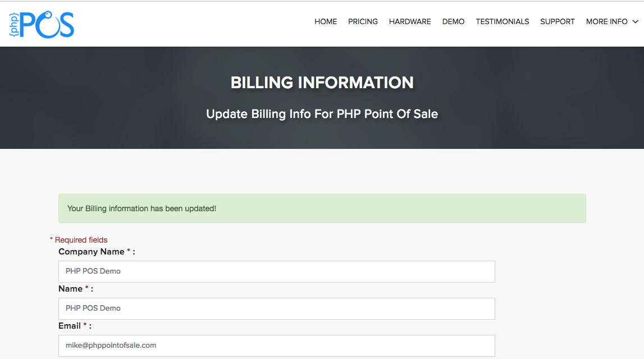644x359 pixels.
Task: Click the Name field label
Action: click(x=71, y=289)
